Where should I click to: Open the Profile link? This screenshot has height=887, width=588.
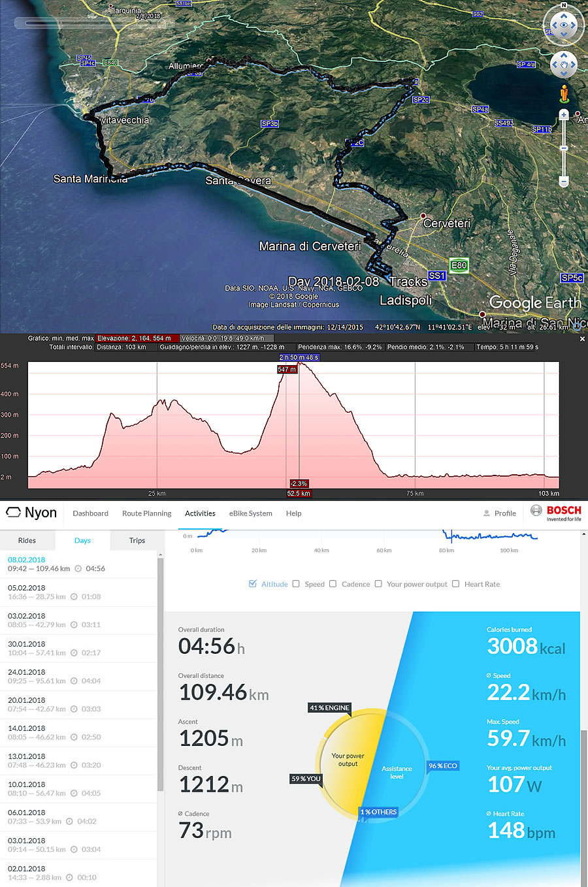[500, 513]
